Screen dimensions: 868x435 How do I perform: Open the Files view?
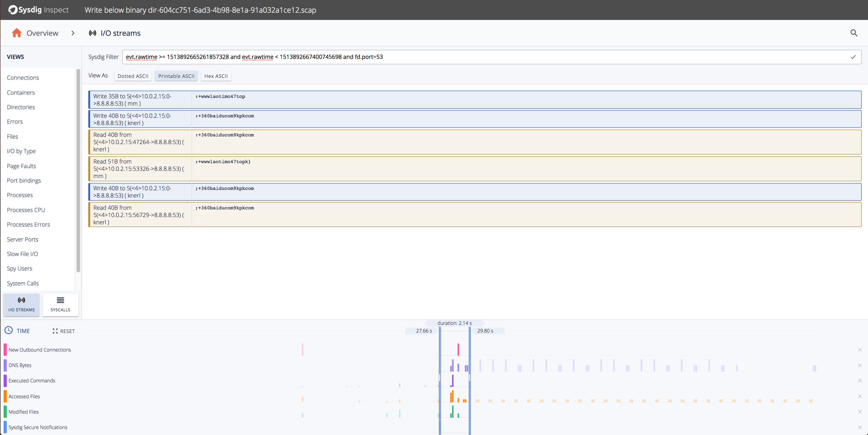tap(12, 137)
